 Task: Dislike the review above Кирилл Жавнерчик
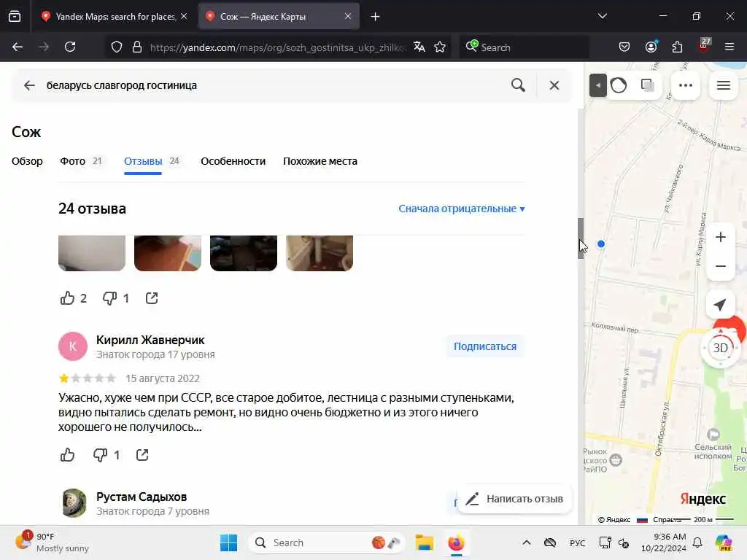(109, 298)
